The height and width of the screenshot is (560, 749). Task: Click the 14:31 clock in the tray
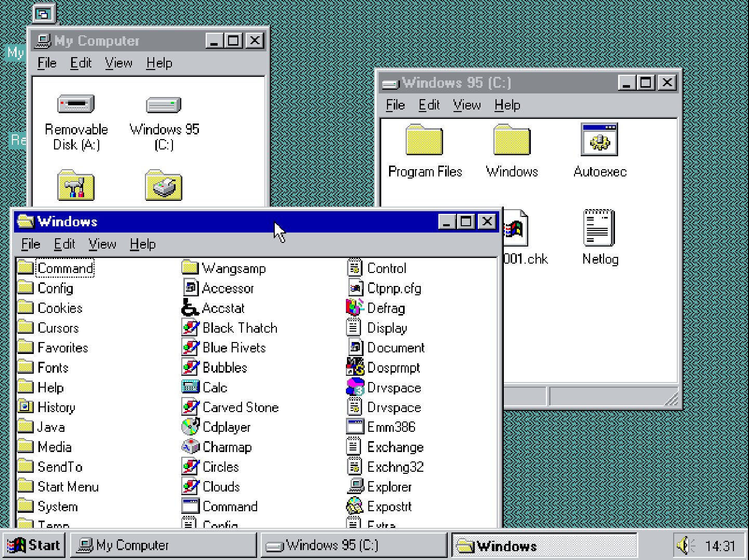[720, 546]
